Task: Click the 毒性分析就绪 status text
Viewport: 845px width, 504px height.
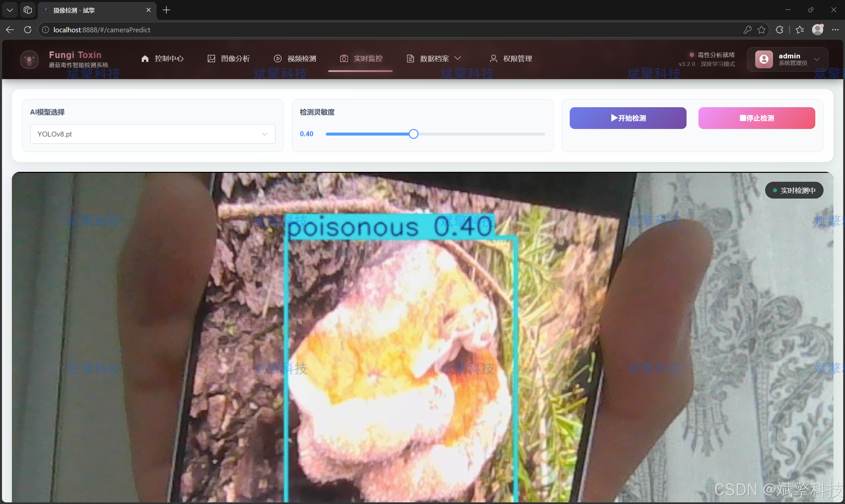Action: 716,55
